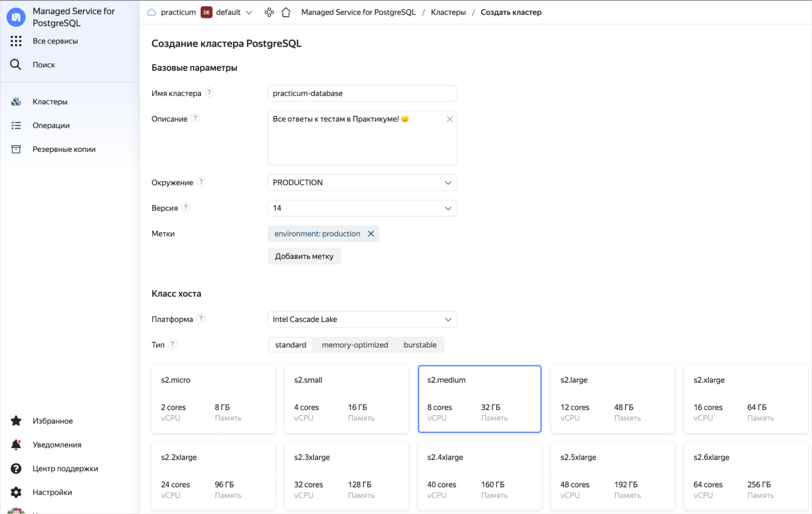Image resolution: width=812 pixels, height=514 pixels.
Task: Choose the s2.5xlarge host class card
Action: 613,476
